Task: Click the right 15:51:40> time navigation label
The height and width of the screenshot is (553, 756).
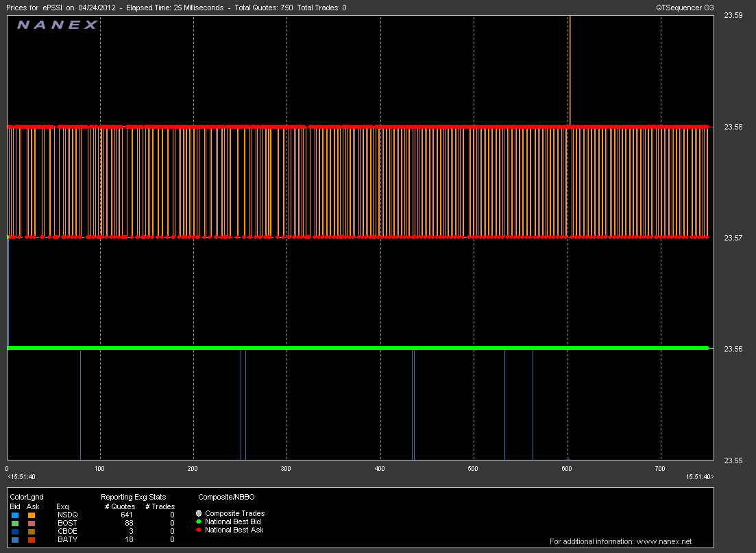Action: click(700, 476)
